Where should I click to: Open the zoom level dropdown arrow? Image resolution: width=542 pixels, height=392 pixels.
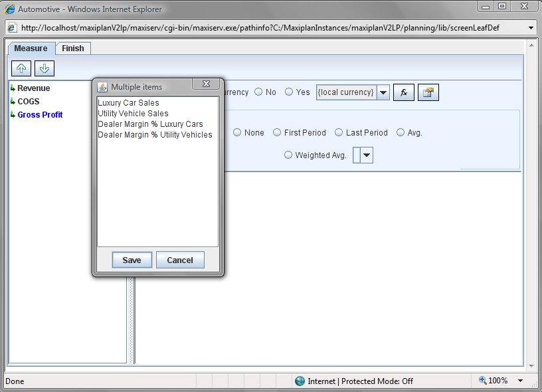click(x=520, y=381)
